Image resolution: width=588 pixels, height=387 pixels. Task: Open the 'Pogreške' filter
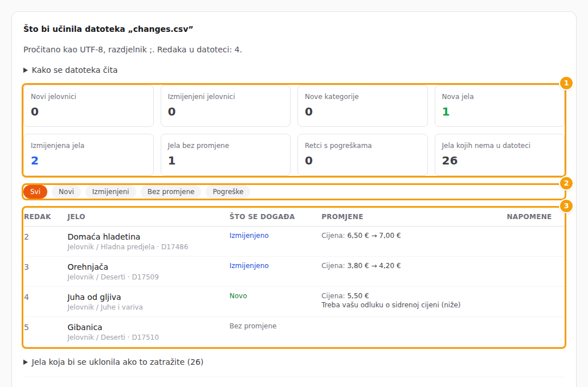228,191
